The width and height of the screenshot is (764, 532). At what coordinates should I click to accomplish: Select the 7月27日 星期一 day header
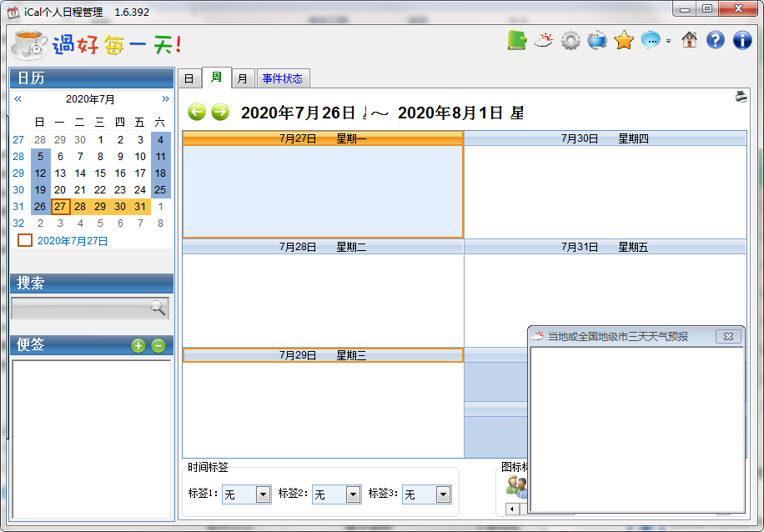point(323,139)
